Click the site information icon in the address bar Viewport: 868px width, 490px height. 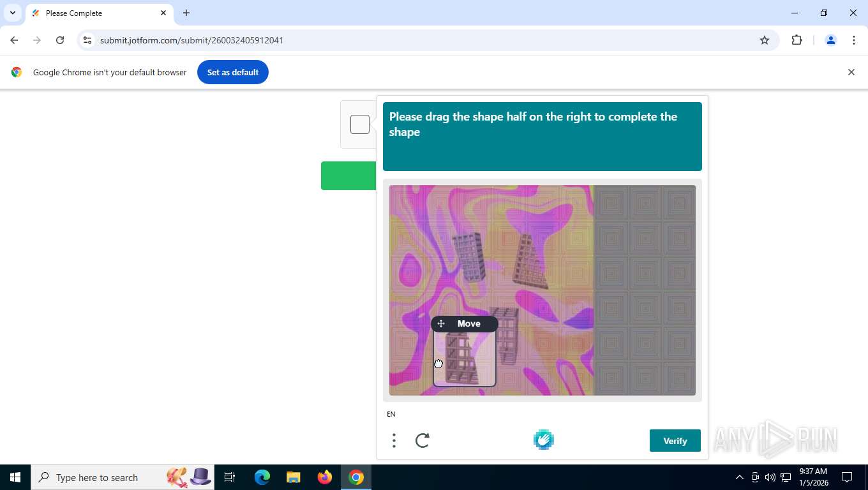tap(87, 40)
